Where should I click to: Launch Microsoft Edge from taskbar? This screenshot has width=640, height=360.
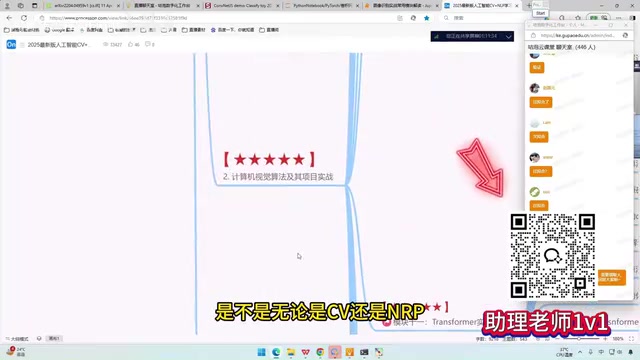[x=276, y=352]
